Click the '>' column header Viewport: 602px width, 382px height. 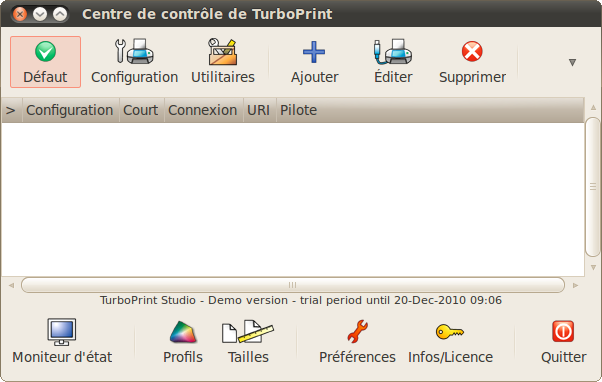12,110
